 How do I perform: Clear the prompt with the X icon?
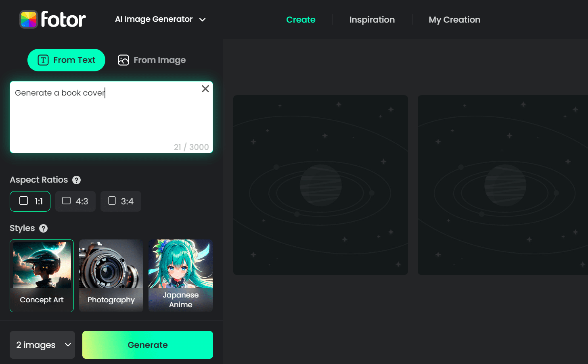click(205, 89)
